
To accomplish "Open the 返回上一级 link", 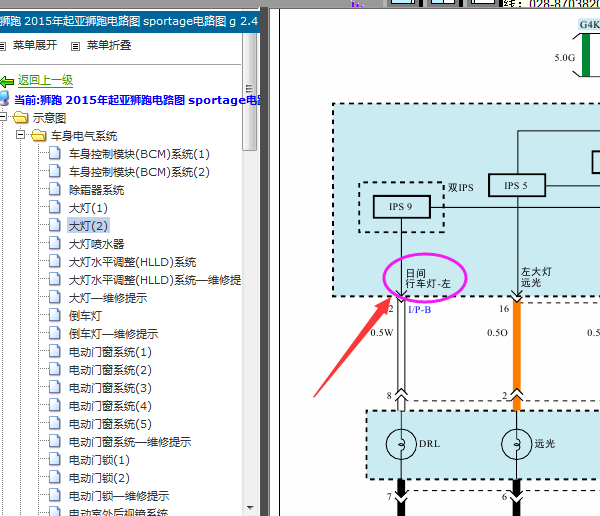I will [45, 80].
